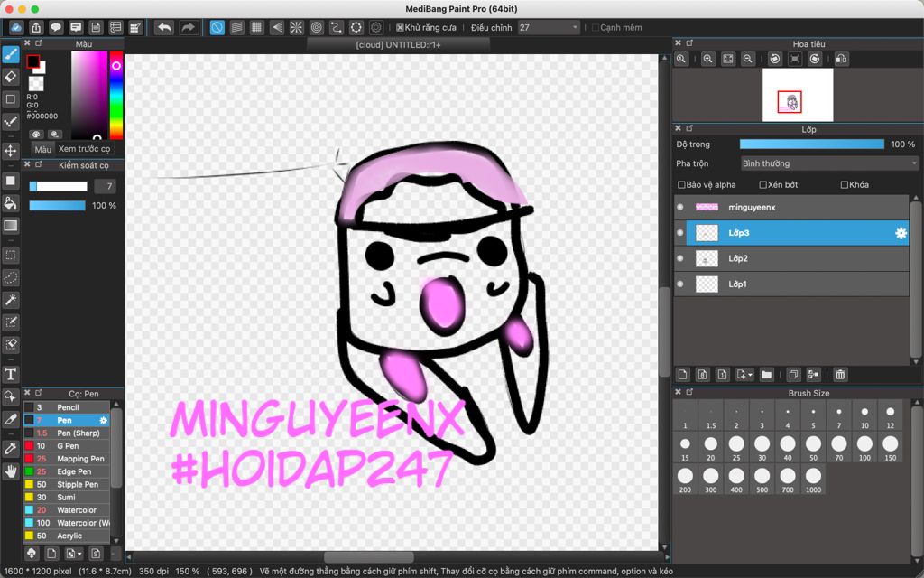Turn snap off with the blue circle icon

[217, 27]
